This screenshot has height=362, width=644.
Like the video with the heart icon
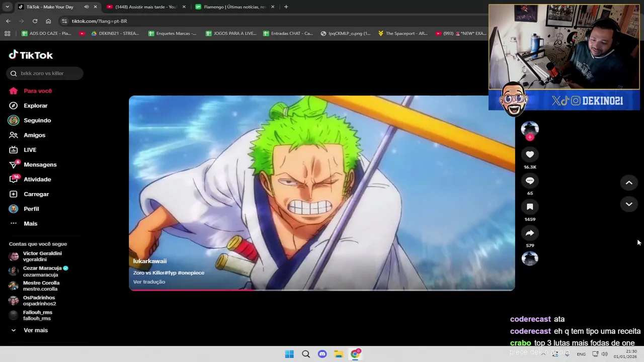(x=530, y=154)
